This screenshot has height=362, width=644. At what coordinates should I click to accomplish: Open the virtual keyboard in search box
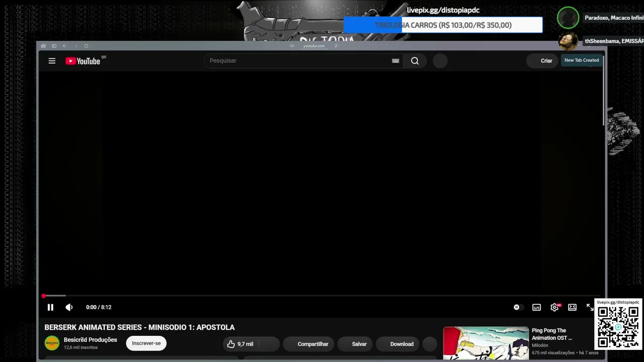coord(395,61)
